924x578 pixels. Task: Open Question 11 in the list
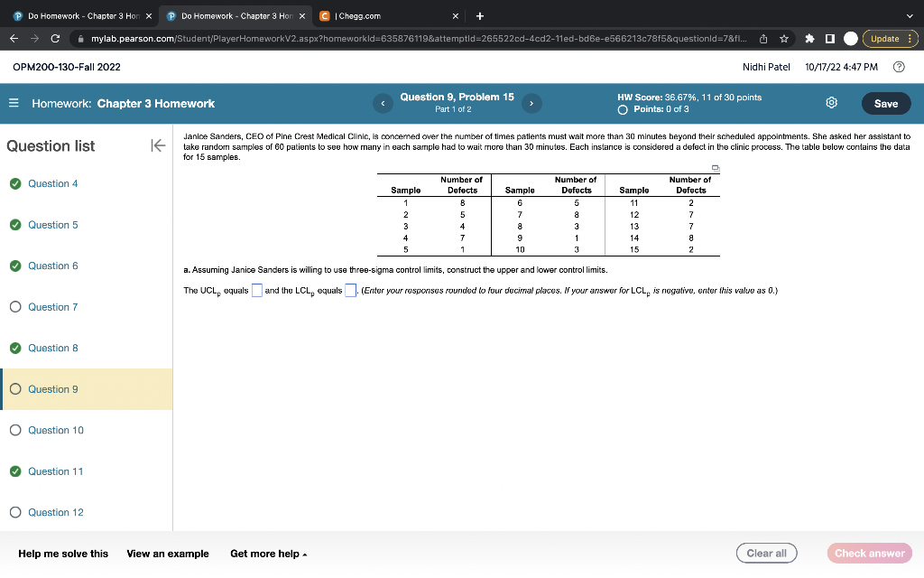[x=55, y=471]
